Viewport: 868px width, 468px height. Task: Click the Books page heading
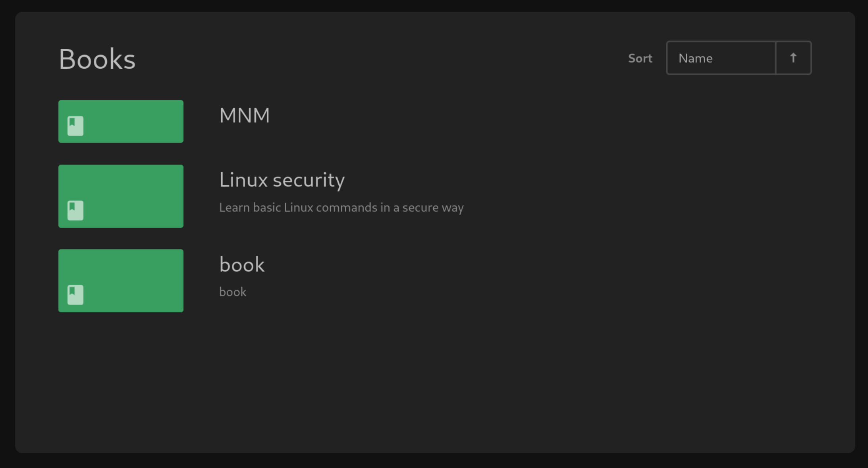[97, 59]
